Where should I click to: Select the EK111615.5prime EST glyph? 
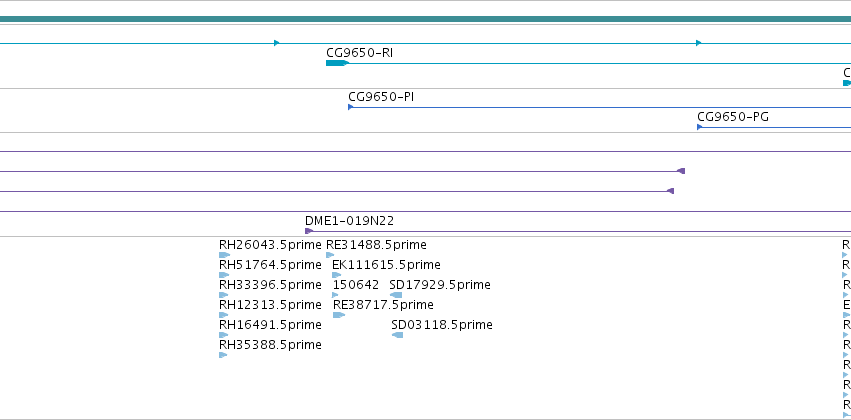pyautogui.click(x=336, y=275)
